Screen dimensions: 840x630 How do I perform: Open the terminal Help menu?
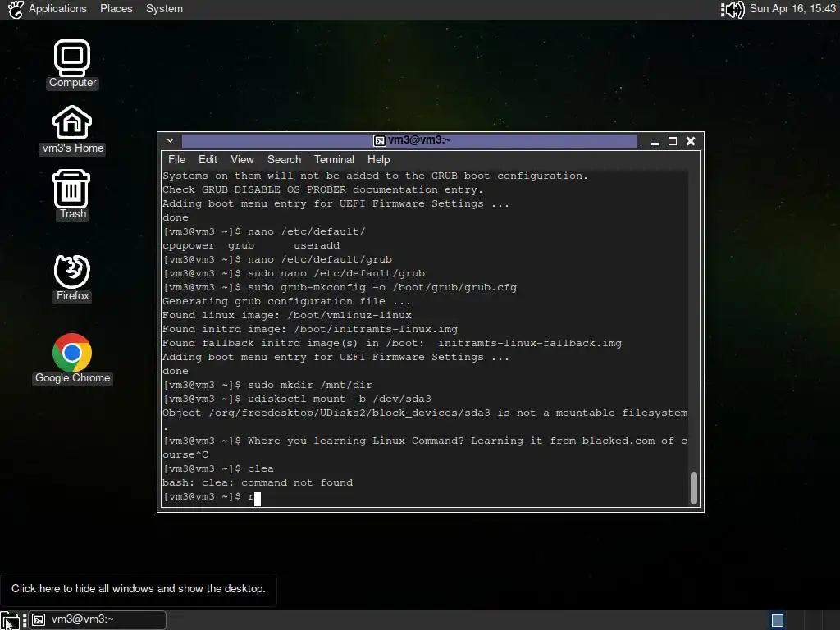[x=378, y=160]
